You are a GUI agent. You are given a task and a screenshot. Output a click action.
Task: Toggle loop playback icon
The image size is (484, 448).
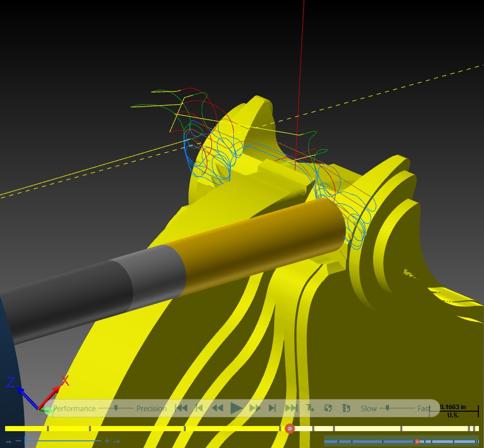tap(328, 408)
